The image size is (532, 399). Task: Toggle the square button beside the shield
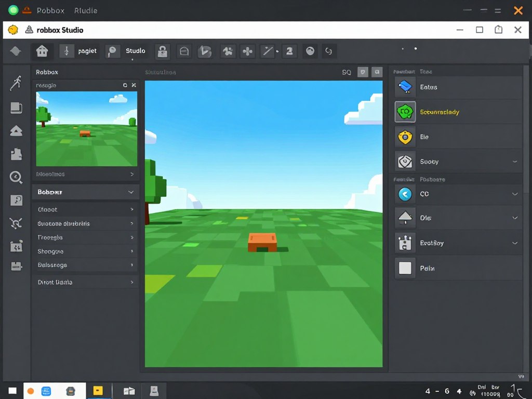pyautogui.click(x=377, y=72)
